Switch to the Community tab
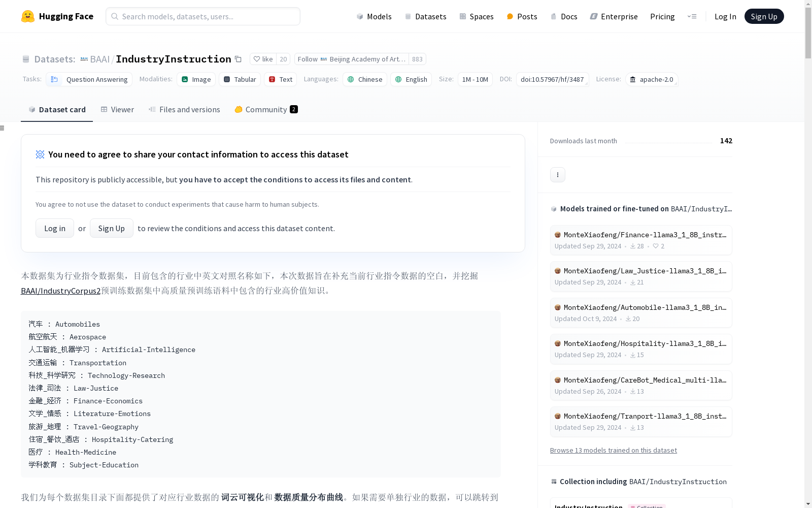 tap(266, 109)
